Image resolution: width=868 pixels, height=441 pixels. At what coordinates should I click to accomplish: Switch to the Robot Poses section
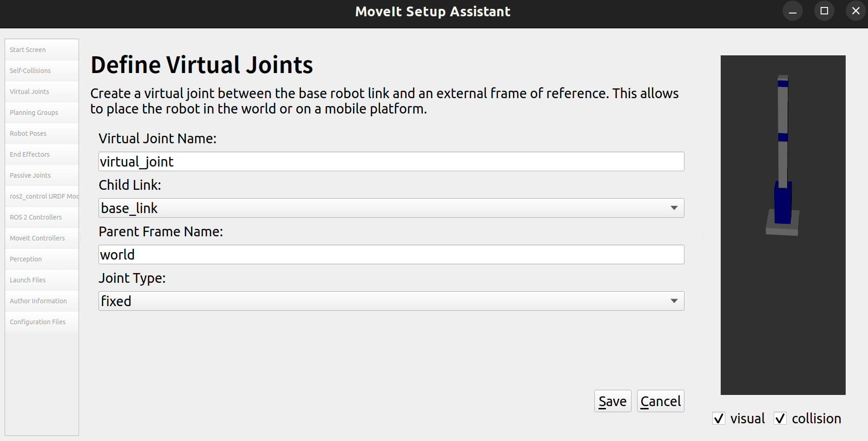(28, 134)
